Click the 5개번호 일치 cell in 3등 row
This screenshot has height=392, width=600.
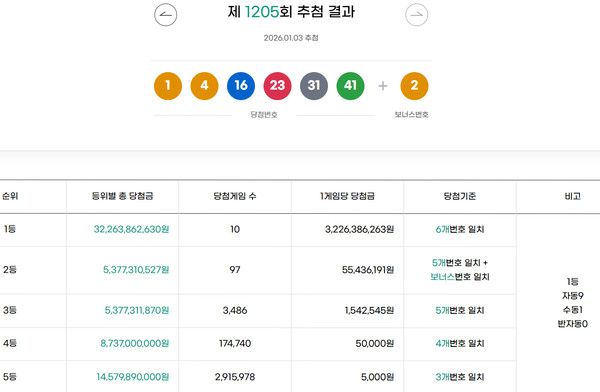point(460,310)
